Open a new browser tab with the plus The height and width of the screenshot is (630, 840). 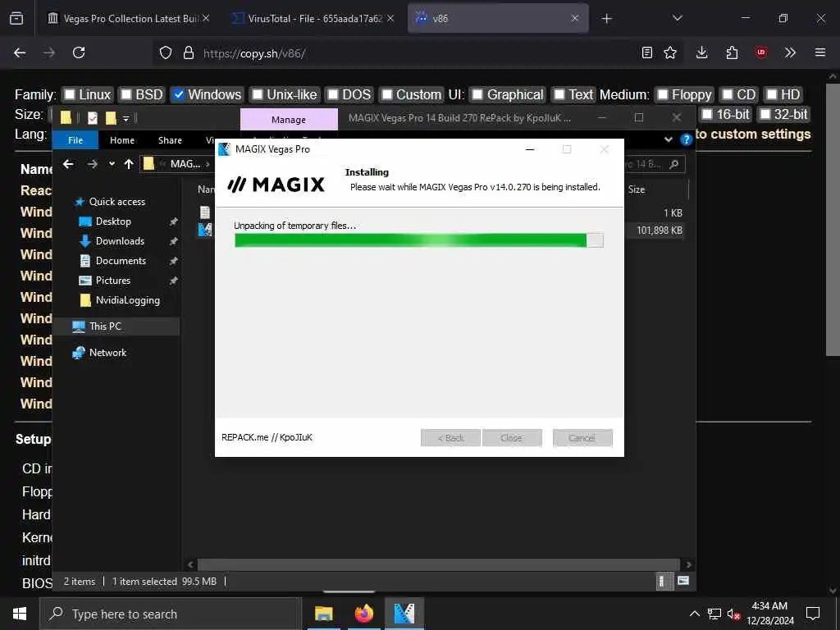pyautogui.click(x=606, y=19)
